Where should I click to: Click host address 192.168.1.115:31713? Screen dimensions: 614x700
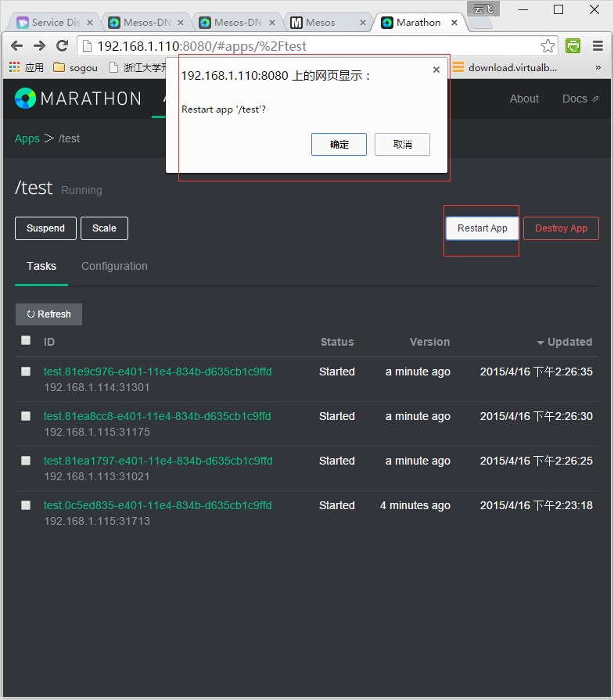[x=97, y=521]
